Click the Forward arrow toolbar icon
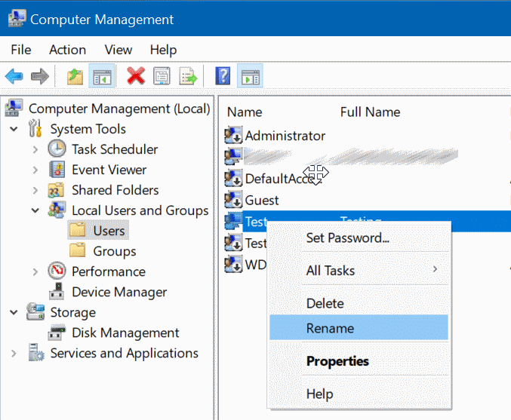Image resolution: width=511 pixels, height=420 pixels. tap(40, 76)
